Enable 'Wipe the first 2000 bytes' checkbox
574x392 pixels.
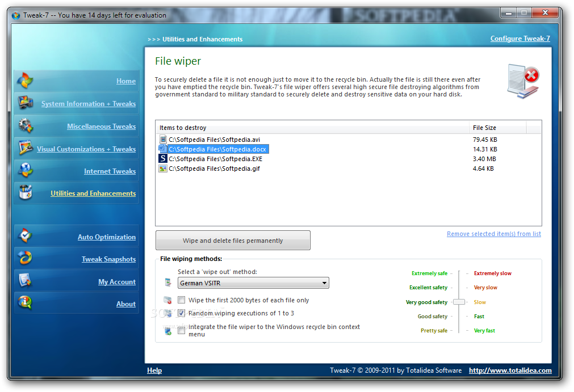[x=181, y=300]
